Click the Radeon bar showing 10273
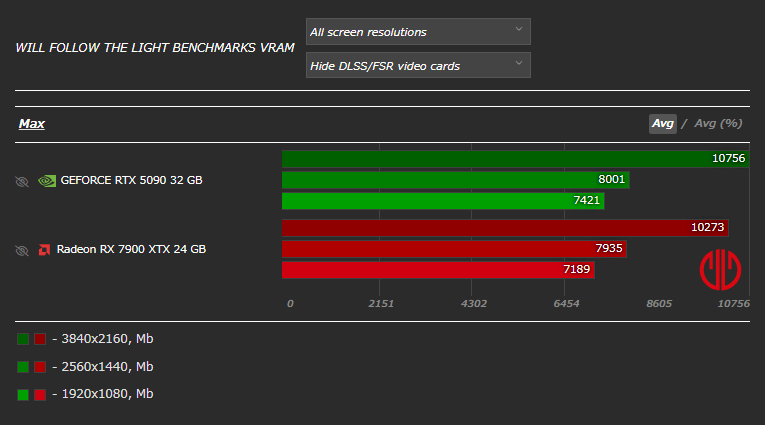 coord(505,227)
